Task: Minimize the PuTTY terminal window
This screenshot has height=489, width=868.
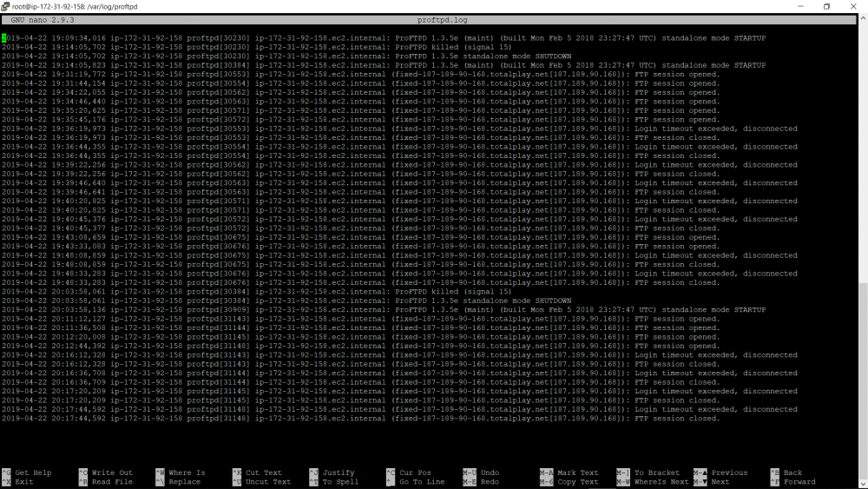Action: click(x=788, y=6)
